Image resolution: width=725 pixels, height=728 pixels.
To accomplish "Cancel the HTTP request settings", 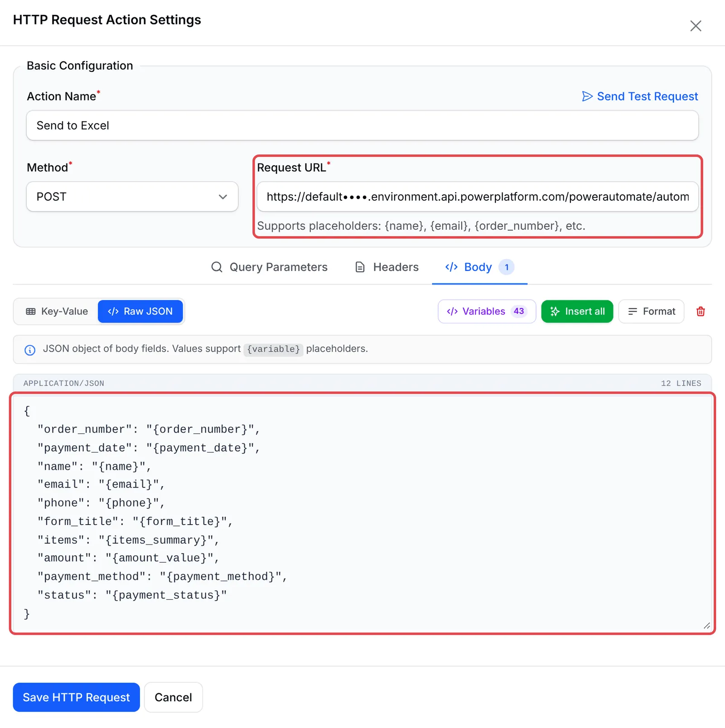I will pos(173,697).
